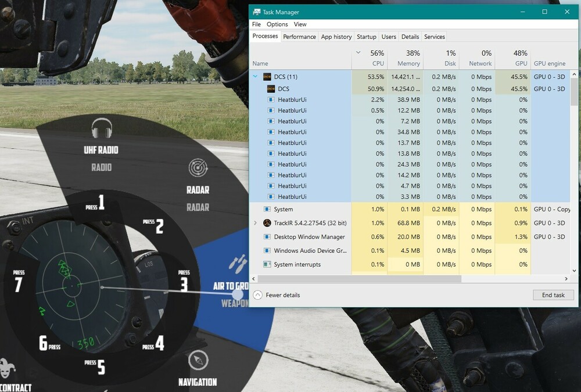The image size is (581, 392).
Task: Select the Radar icon in radial menu
Action: (198, 168)
